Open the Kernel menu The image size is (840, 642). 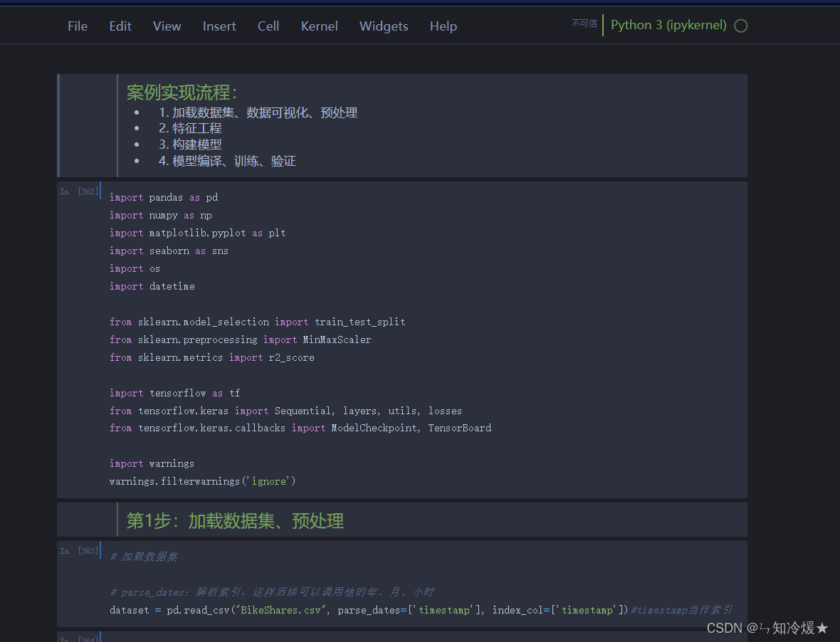click(x=319, y=26)
